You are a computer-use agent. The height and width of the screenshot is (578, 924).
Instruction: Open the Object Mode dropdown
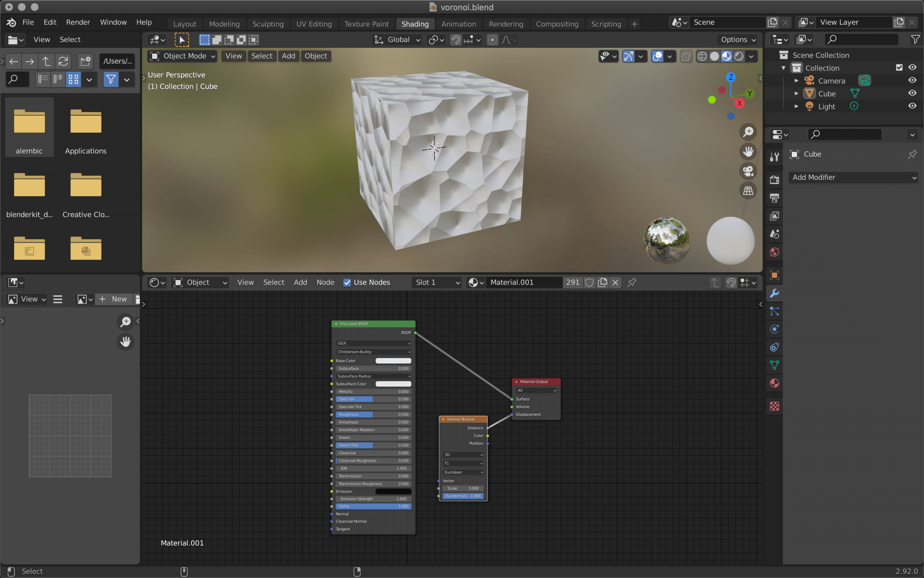(x=182, y=56)
